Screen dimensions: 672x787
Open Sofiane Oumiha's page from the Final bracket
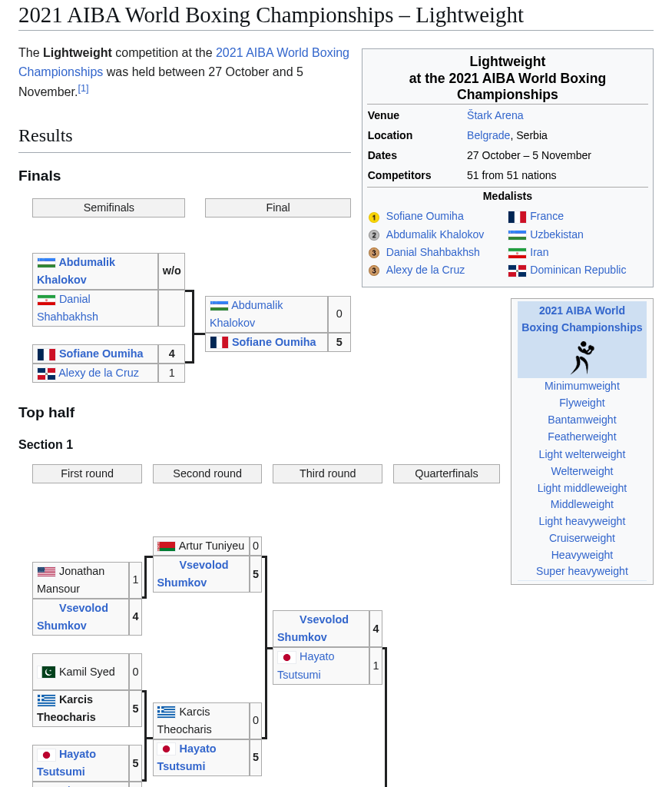[273, 342]
